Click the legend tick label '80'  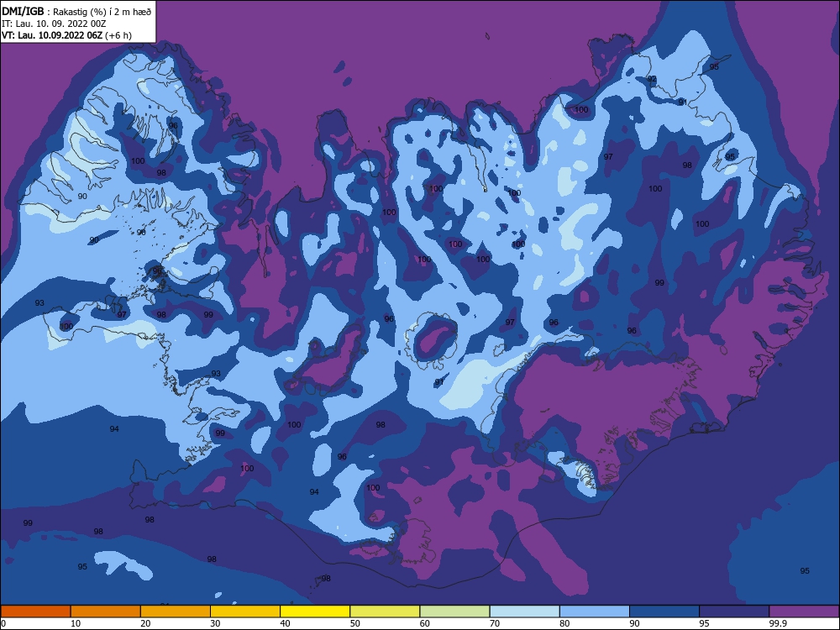coord(564,623)
